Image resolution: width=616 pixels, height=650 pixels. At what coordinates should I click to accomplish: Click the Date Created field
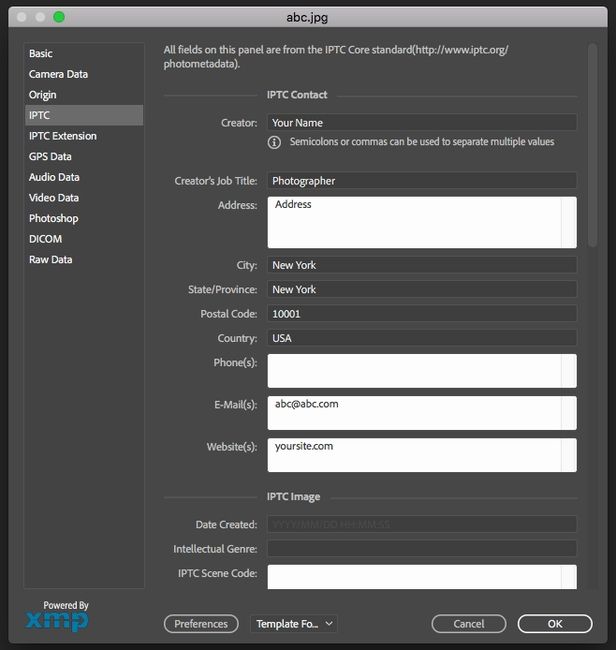click(x=421, y=524)
